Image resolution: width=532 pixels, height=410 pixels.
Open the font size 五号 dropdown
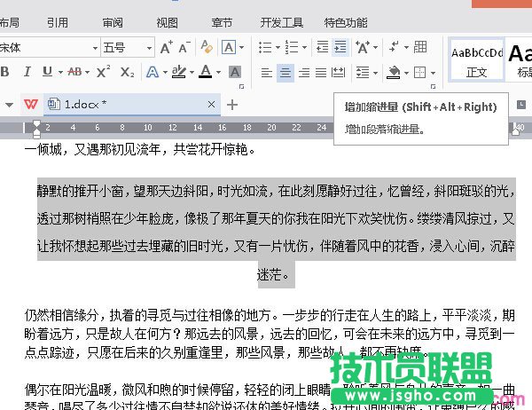pyautogui.click(x=149, y=48)
